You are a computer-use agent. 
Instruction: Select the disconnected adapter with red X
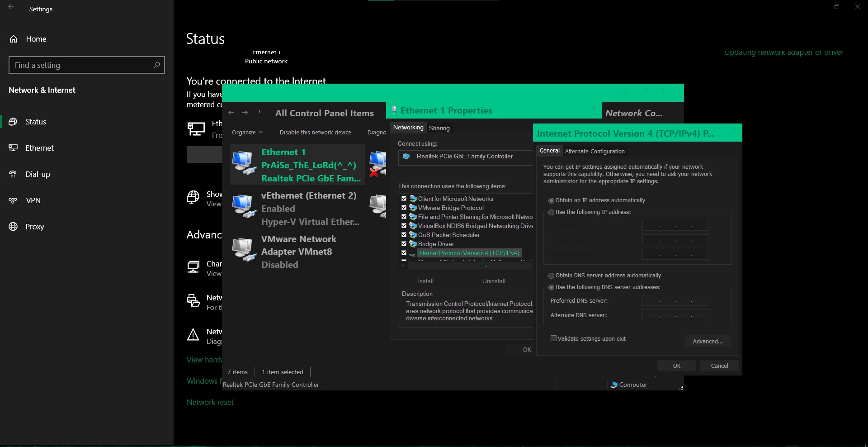[x=377, y=164]
